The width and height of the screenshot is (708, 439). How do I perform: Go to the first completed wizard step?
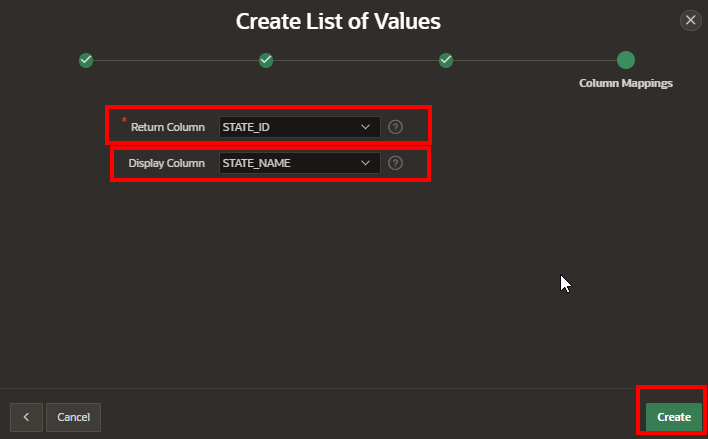pyautogui.click(x=86, y=60)
